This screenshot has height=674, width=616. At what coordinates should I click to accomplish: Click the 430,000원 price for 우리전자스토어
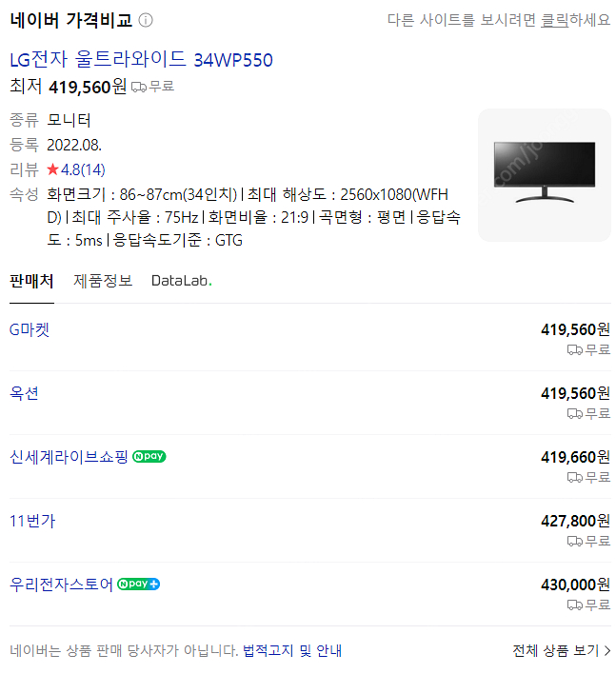(x=576, y=585)
